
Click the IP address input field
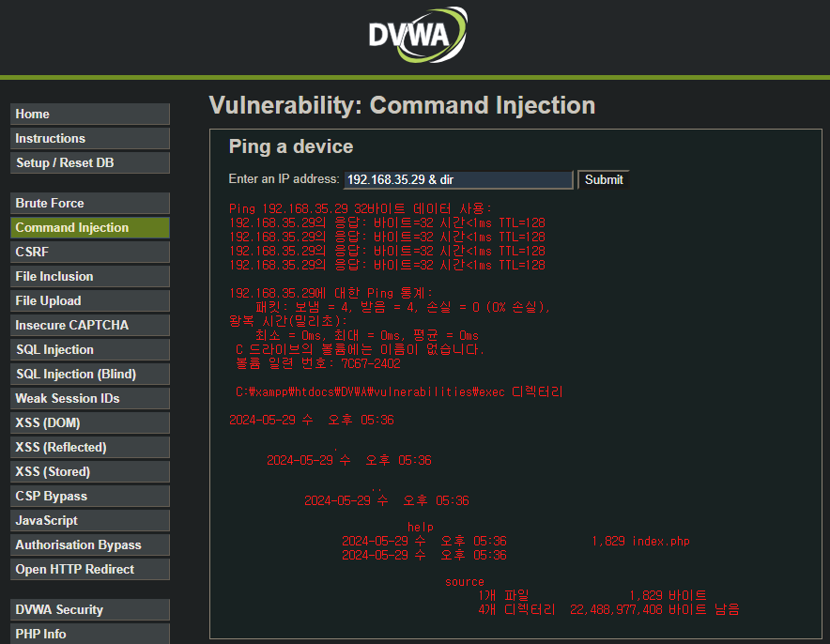[x=458, y=180]
